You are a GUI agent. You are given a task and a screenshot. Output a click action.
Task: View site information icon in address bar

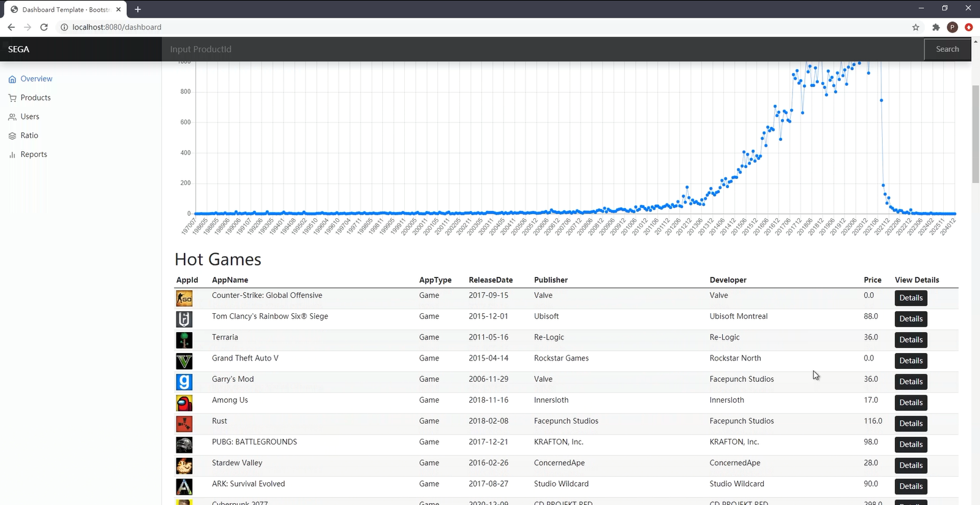64,27
